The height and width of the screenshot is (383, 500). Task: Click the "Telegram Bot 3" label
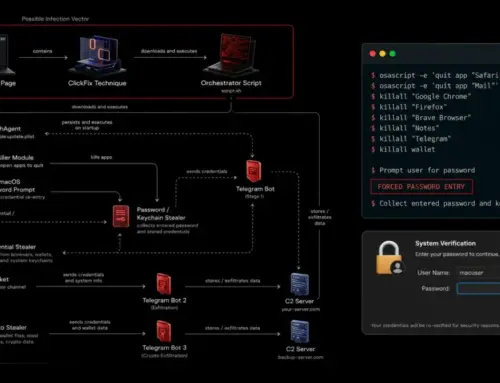coord(164,348)
